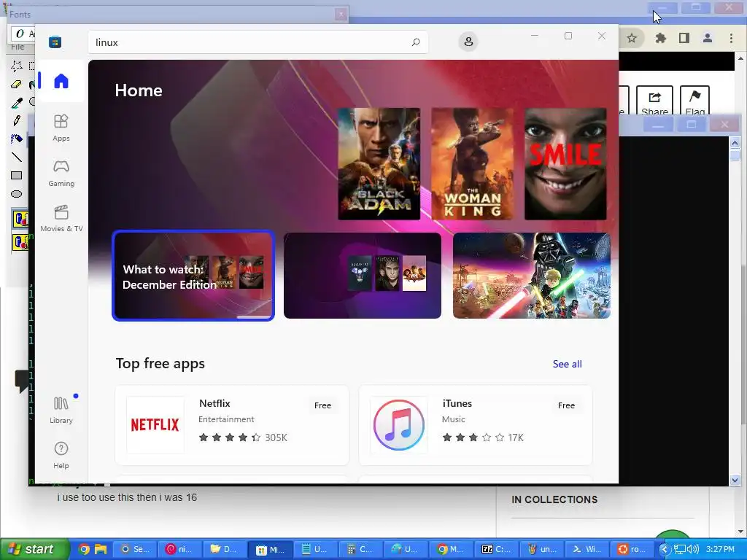
Task: Click the Share button on web page
Action: click(654, 101)
